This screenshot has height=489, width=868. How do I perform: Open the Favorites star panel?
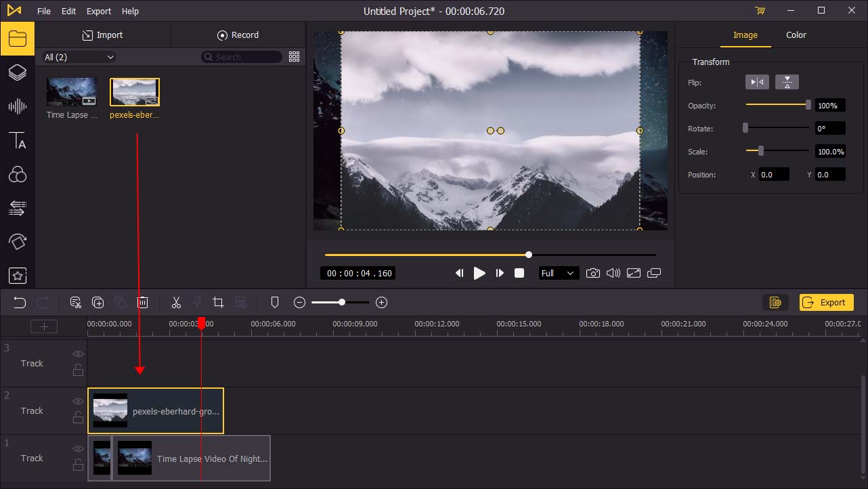tap(18, 276)
